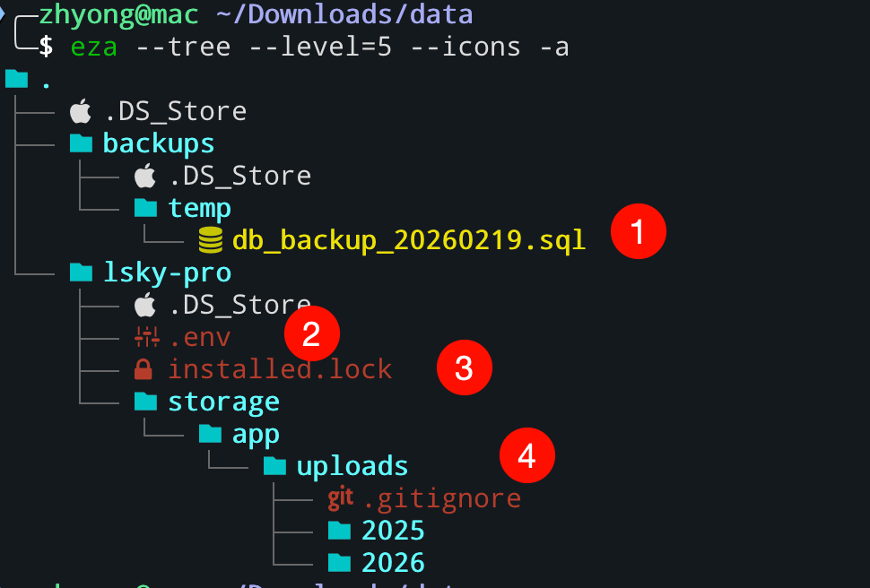This screenshot has height=588, width=870.
Task: Select the 2026 folder name
Action: [393, 563]
